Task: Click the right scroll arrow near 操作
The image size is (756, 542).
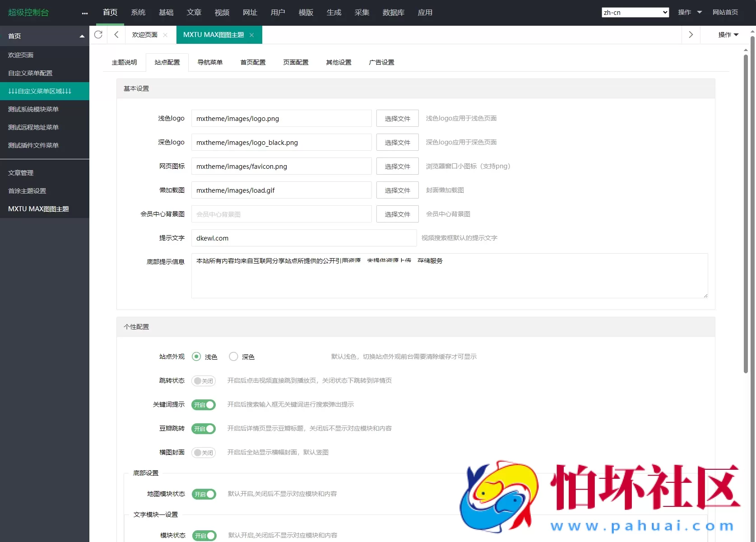Action: coord(690,34)
